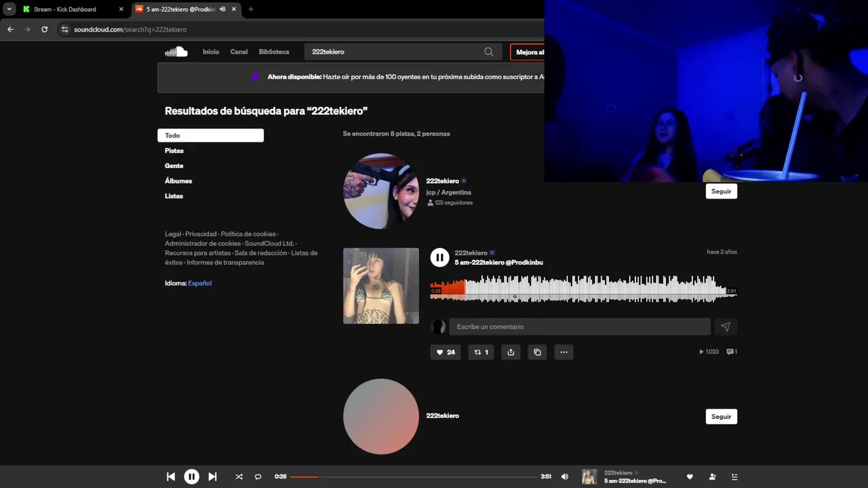Share the 5 am track
868x488 pixels.
tap(511, 352)
